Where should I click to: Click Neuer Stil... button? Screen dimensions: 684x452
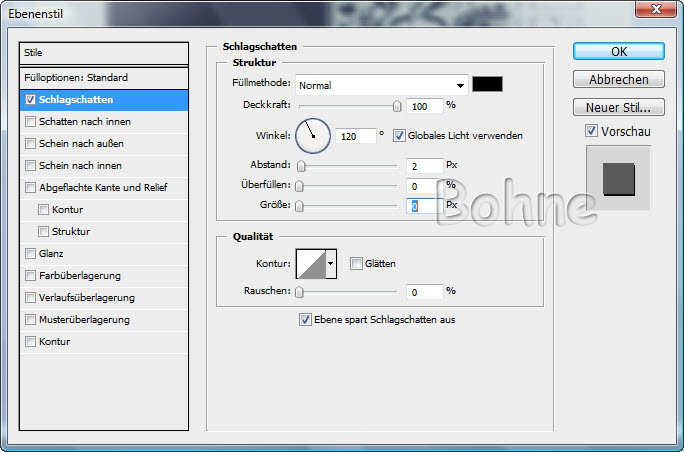click(x=618, y=107)
